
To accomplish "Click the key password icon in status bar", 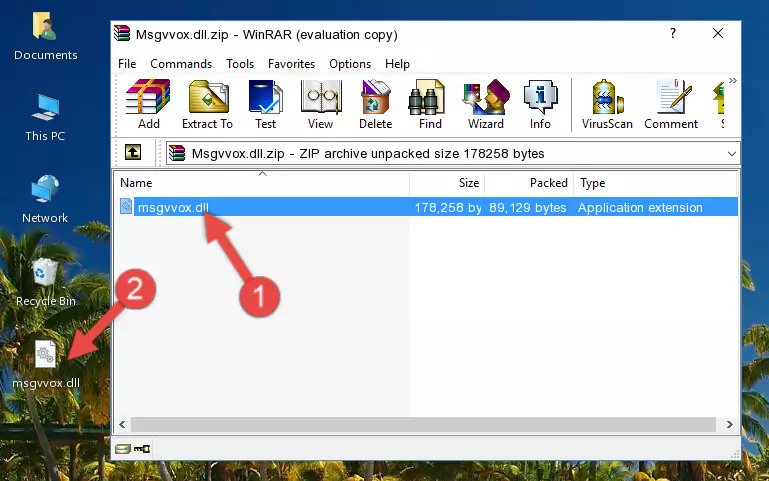I will [x=142, y=448].
